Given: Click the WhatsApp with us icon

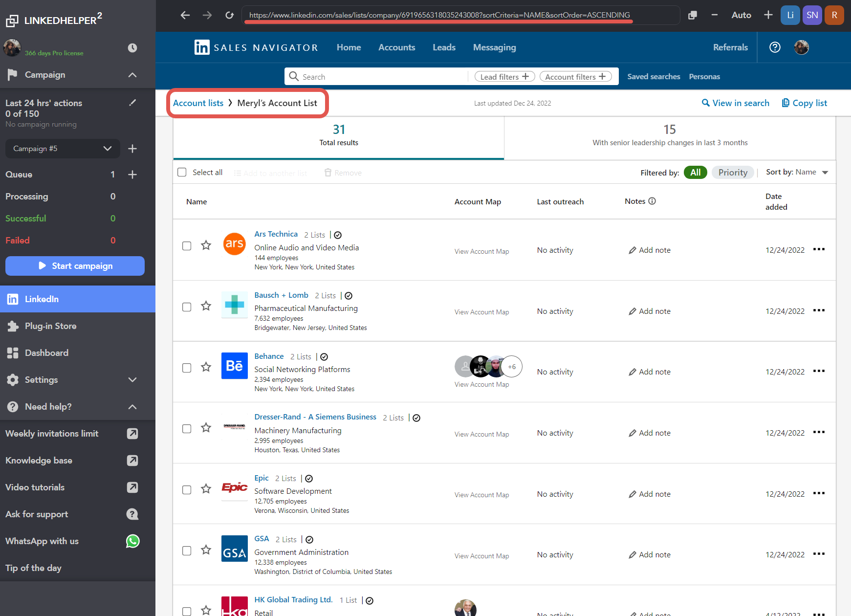Looking at the screenshot, I should click(132, 541).
